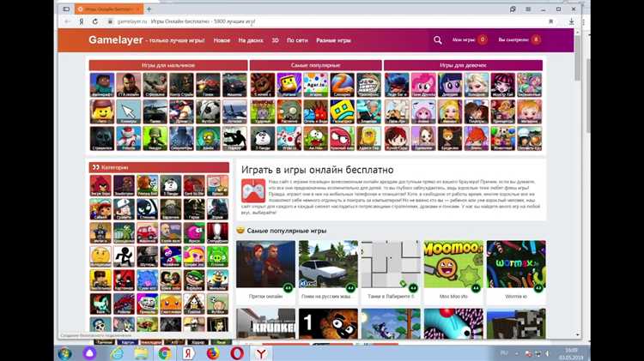644x361 pixels.
Task: Open the soccer ball Футбол icon
Action: coord(208,111)
